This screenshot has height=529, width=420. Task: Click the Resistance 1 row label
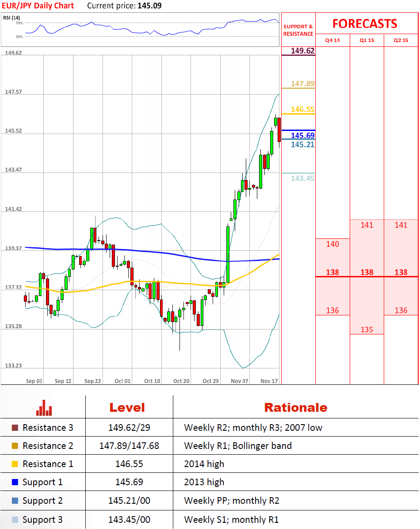48,464
